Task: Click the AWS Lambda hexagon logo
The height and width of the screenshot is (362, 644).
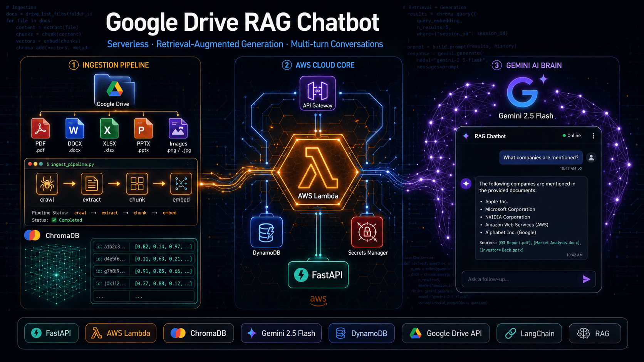Action: (x=318, y=172)
